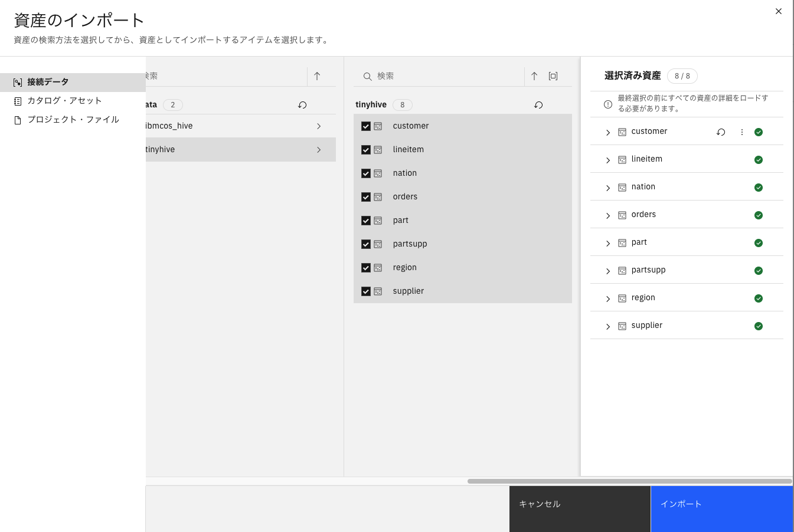This screenshot has width=794, height=532.
Task: Uncheck the partsupp table checkbox
Action: pyautogui.click(x=365, y=244)
